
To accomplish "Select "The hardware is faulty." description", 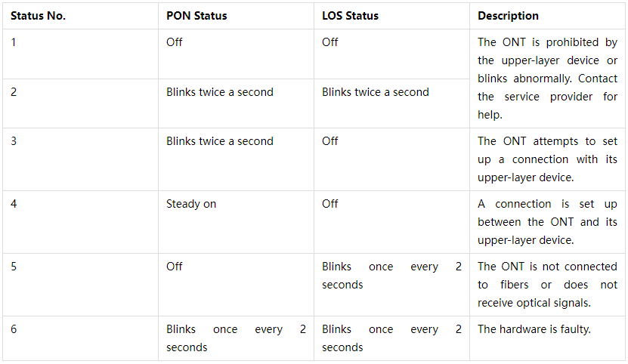I will point(534,329).
